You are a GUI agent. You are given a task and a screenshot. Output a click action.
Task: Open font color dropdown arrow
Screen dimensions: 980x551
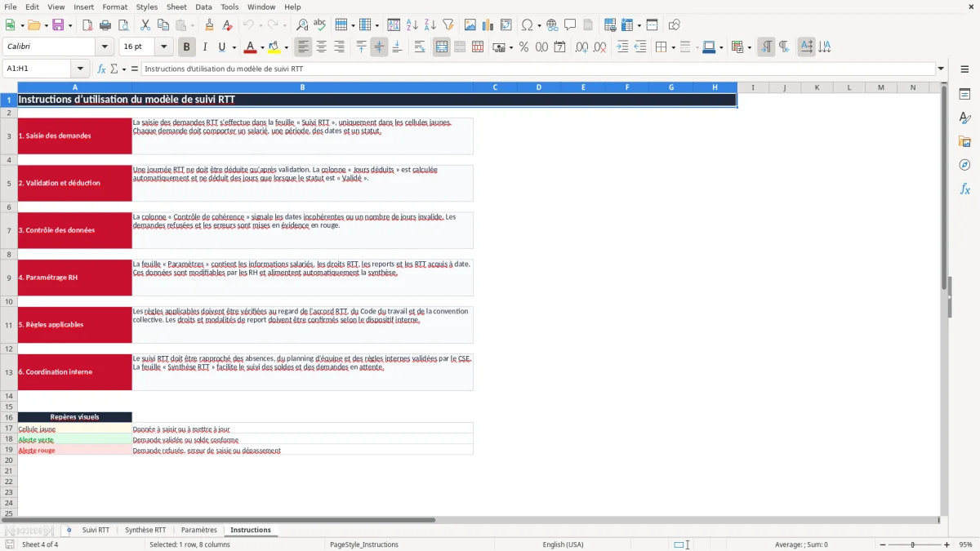pos(262,47)
